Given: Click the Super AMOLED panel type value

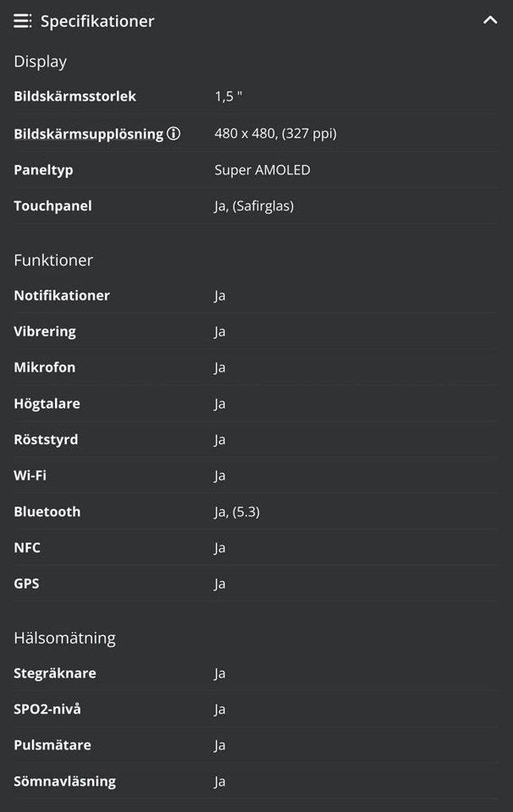Looking at the screenshot, I should click(x=262, y=170).
